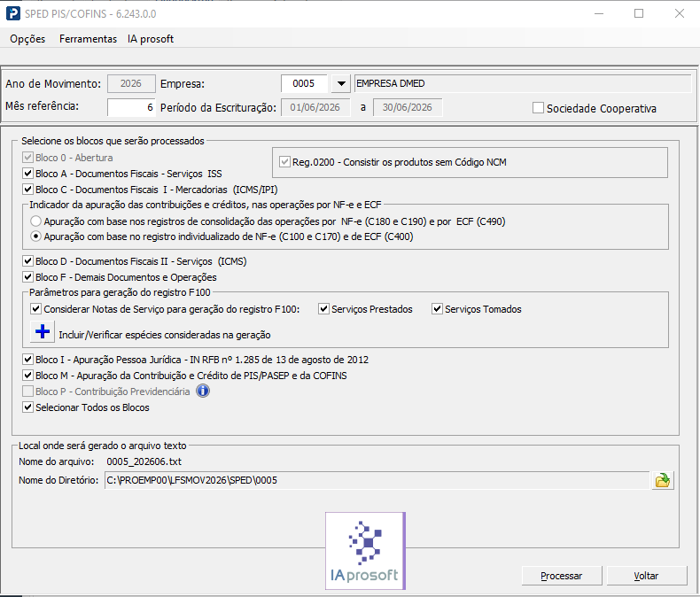
Task: Toggle the Sociedade Cooperativa checkbox
Action: 538,108
